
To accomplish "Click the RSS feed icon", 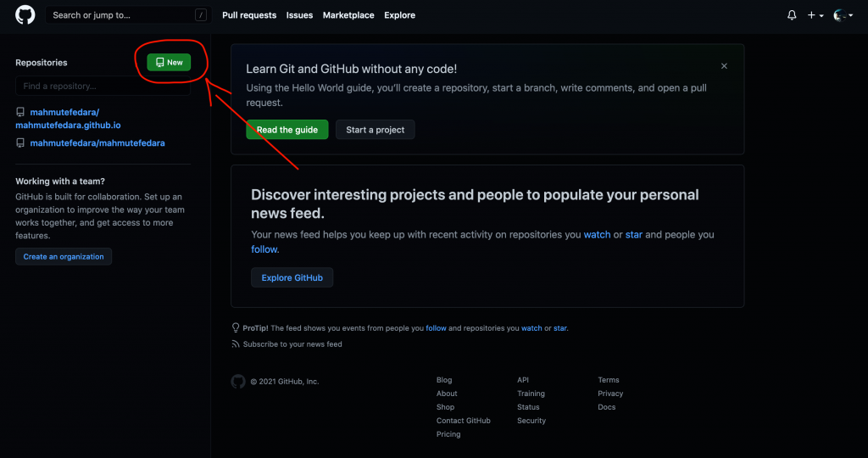I will pos(236,343).
